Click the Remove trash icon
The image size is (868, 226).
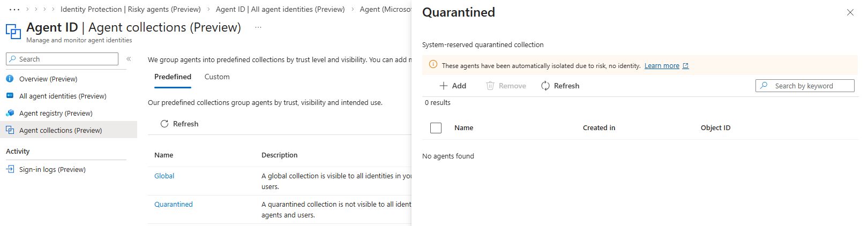click(490, 86)
